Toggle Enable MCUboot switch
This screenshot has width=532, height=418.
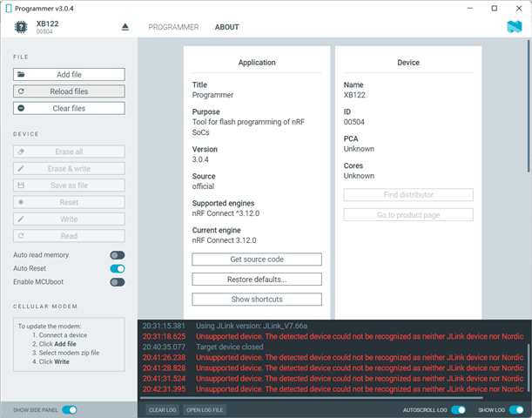click(x=118, y=282)
